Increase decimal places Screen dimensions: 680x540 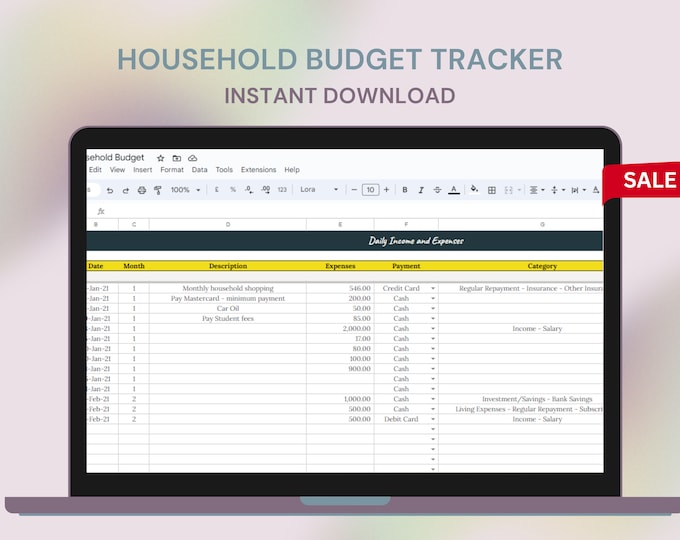coord(265,190)
